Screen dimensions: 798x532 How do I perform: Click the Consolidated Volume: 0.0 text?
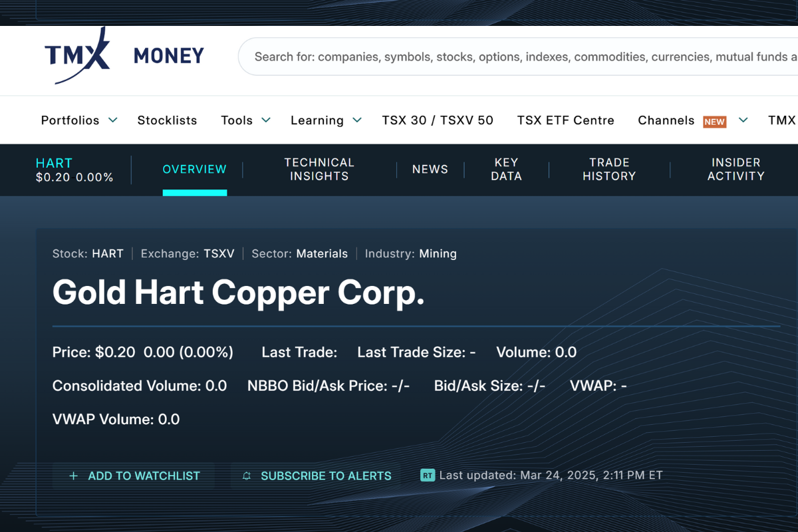pyautogui.click(x=140, y=386)
